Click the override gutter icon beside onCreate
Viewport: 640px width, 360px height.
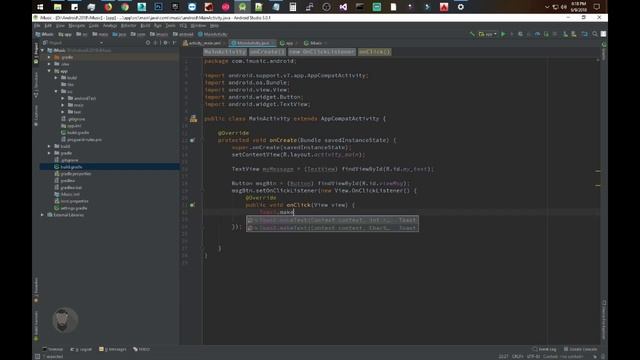point(192,140)
